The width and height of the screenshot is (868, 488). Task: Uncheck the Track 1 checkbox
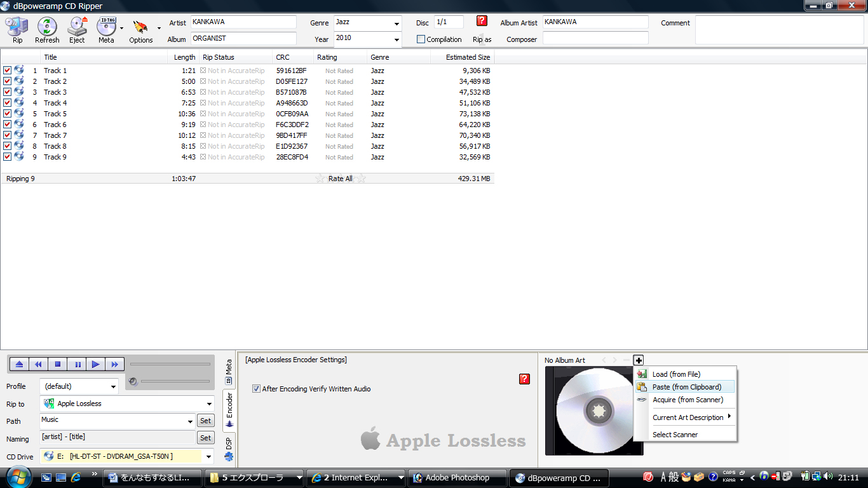[8, 71]
